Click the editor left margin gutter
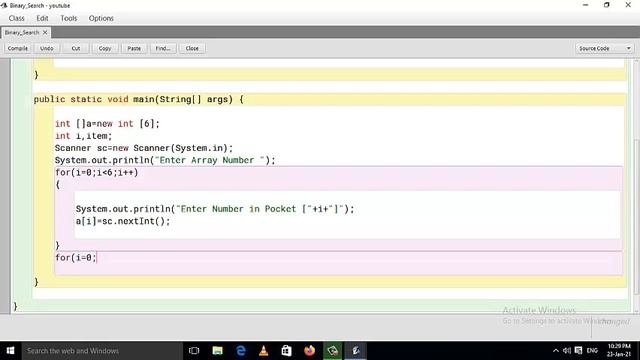The width and height of the screenshot is (640, 360). (5, 186)
